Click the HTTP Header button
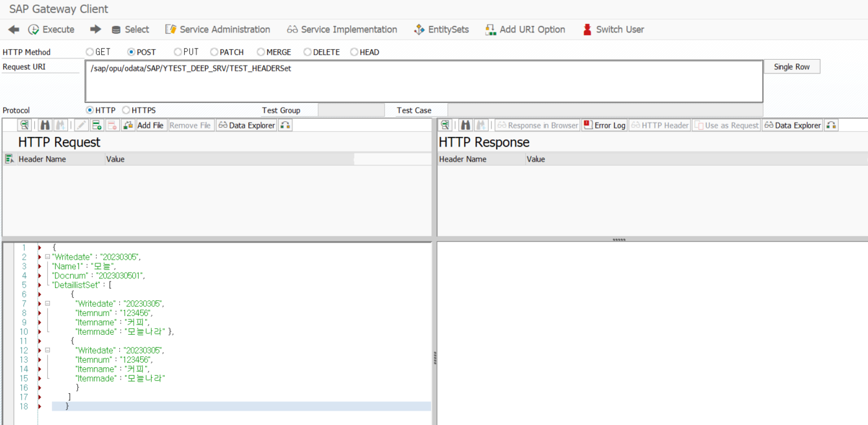The width and height of the screenshot is (868, 425). [660, 125]
